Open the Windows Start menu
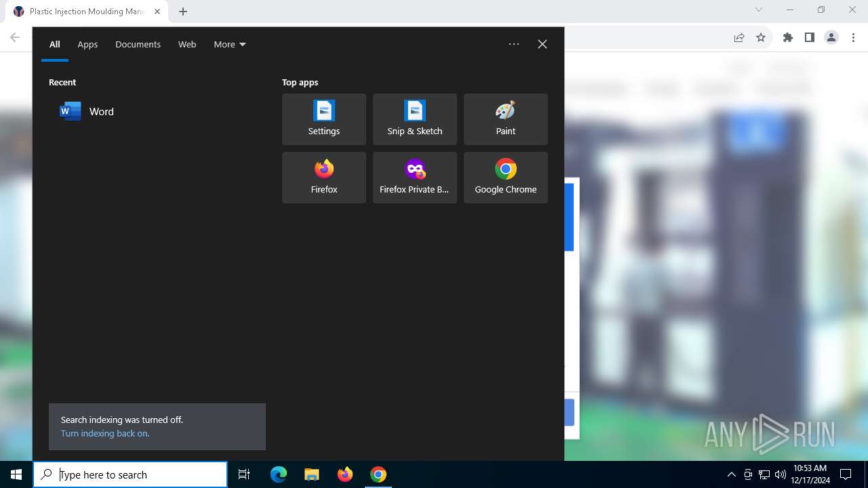Screen dimensions: 868x488 16,474
